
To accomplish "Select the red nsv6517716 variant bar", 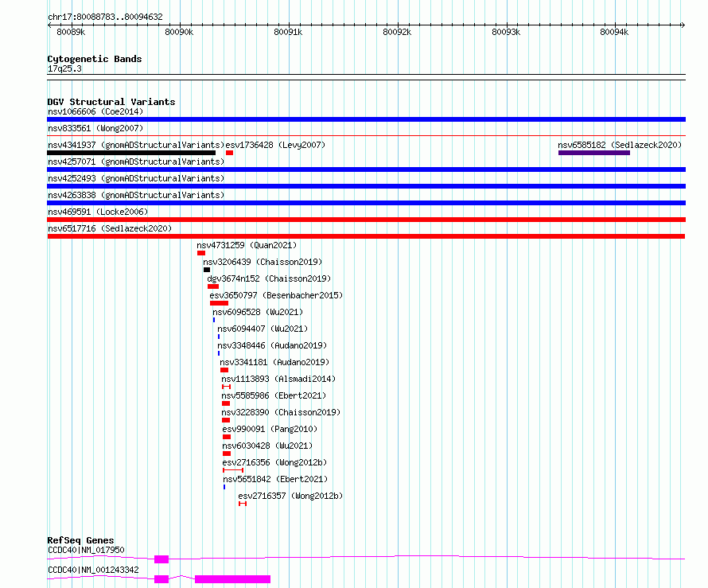I will [x=366, y=236].
